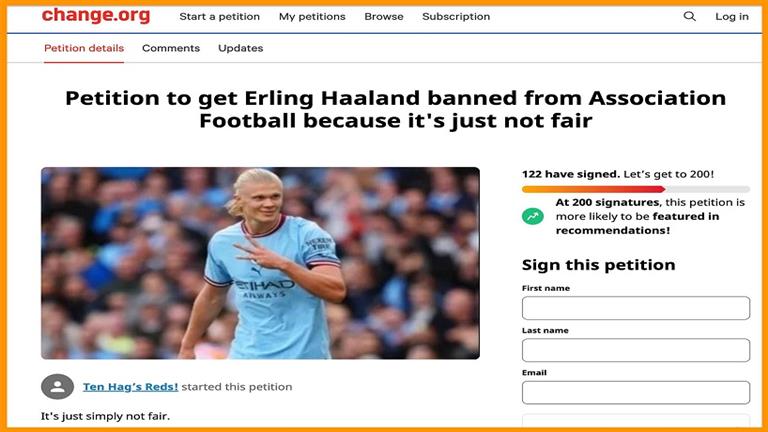The width and height of the screenshot is (768, 432).
Task: Click the signature progress bar
Action: coord(636,189)
